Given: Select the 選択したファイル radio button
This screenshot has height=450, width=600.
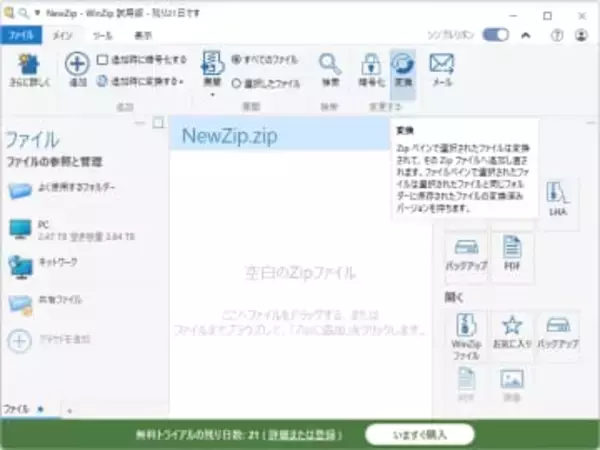Looking at the screenshot, I should coord(236,83).
